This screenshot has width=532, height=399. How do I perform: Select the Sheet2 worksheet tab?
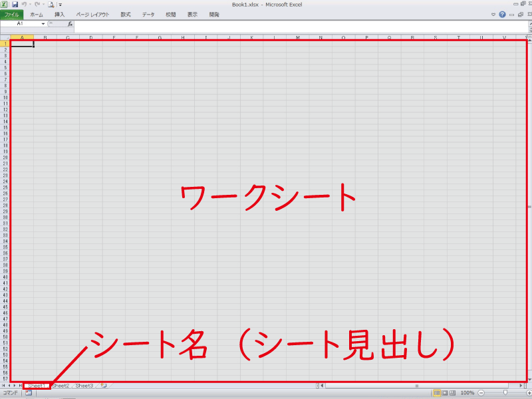click(x=61, y=386)
